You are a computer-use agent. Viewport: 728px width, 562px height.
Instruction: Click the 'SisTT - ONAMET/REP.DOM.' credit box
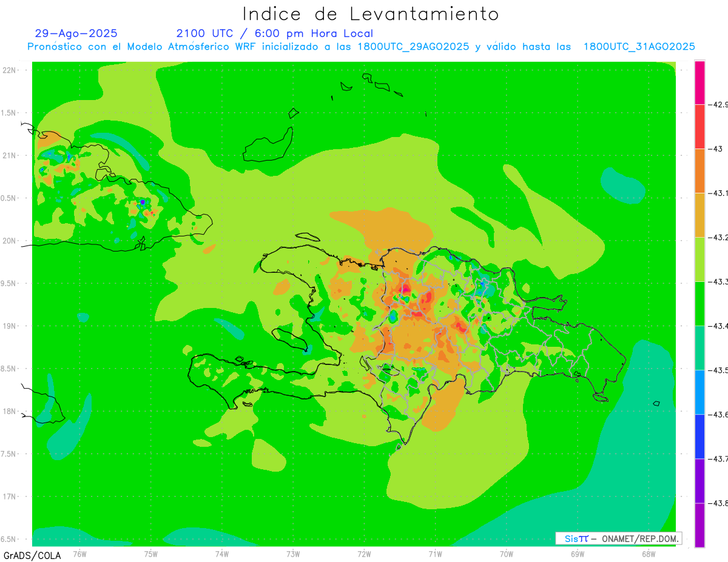tap(618, 538)
